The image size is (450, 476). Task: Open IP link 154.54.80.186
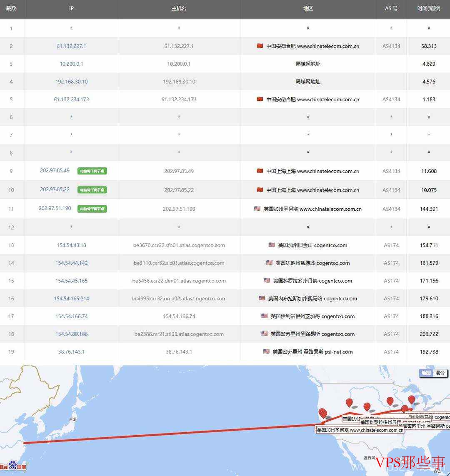click(71, 334)
